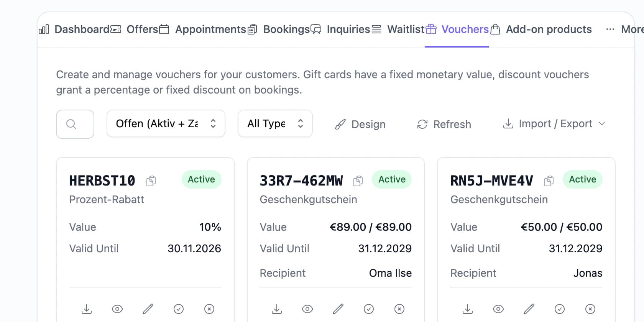Open the Waitlist tab

point(398,30)
